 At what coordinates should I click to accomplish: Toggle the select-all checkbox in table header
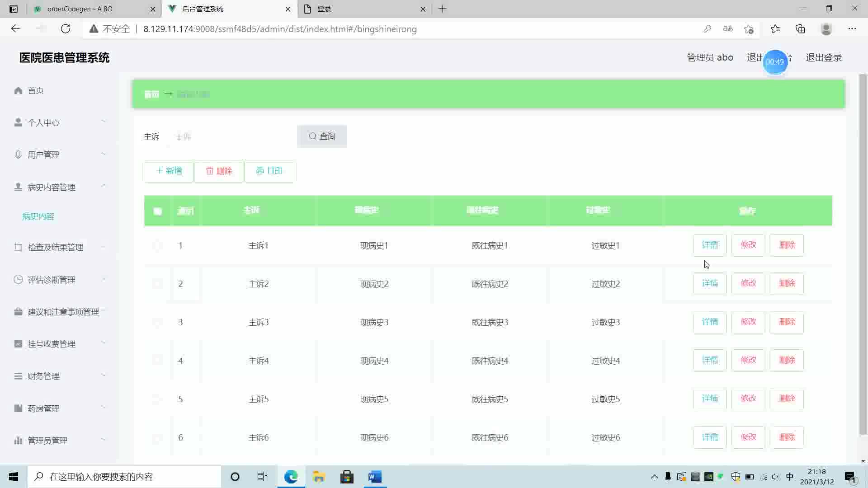click(157, 211)
